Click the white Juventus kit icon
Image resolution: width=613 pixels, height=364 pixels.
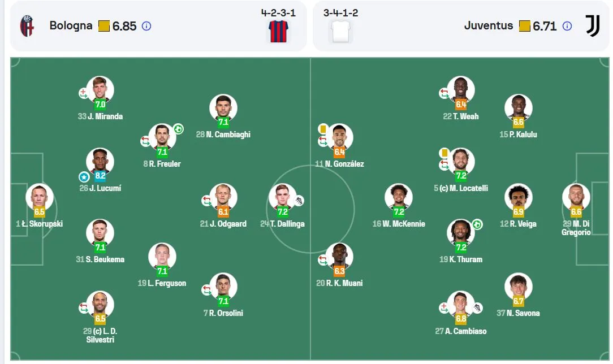coord(340,31)
